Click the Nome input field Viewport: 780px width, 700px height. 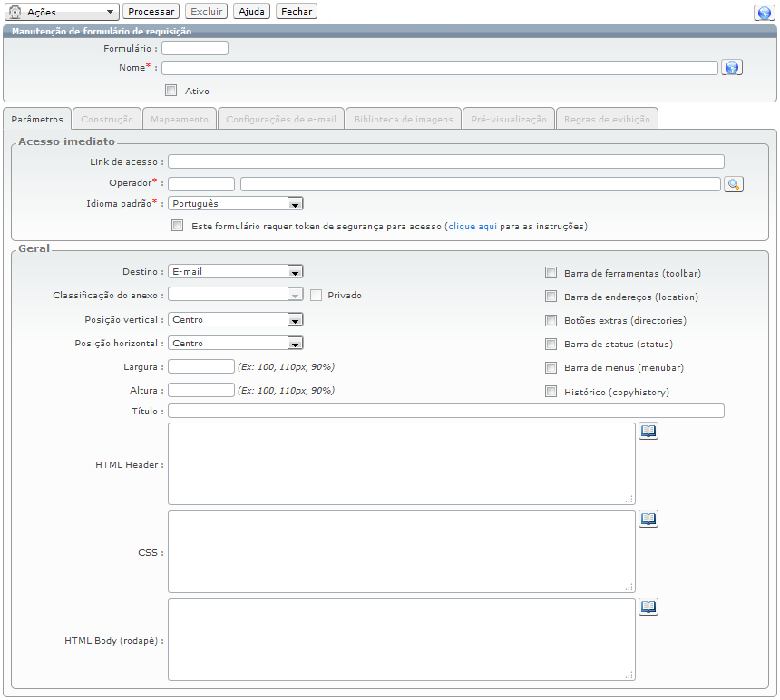click(440, 68)
